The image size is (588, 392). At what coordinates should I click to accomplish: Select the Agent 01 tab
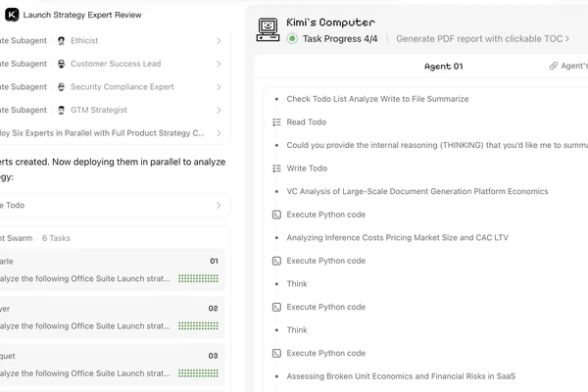[x=444, y=67]
